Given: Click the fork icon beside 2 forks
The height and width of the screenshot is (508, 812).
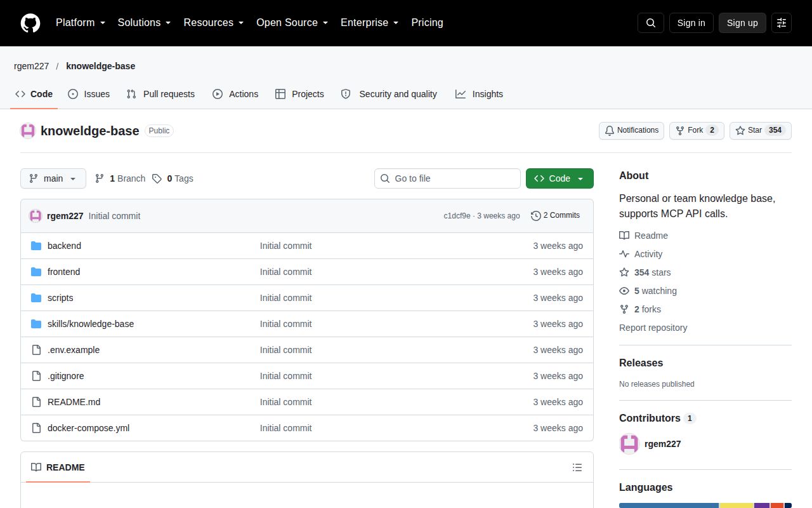Looking at the screenshot, I should pos(624,309).
